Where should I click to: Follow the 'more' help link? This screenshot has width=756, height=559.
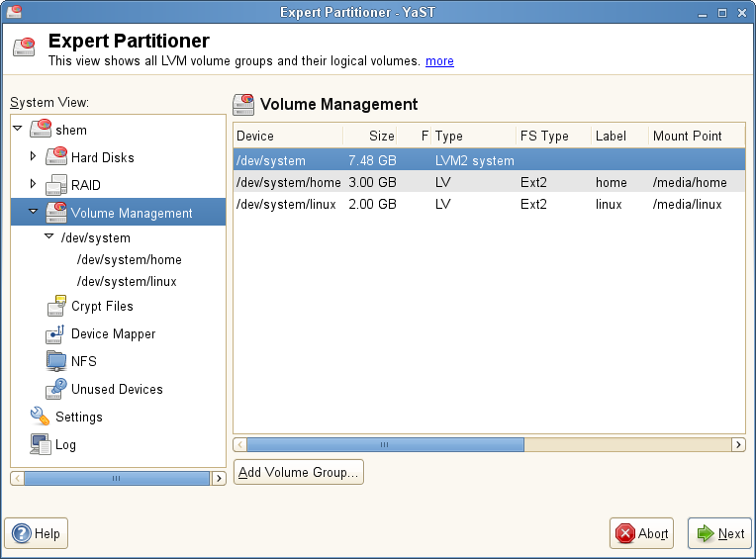439,60
